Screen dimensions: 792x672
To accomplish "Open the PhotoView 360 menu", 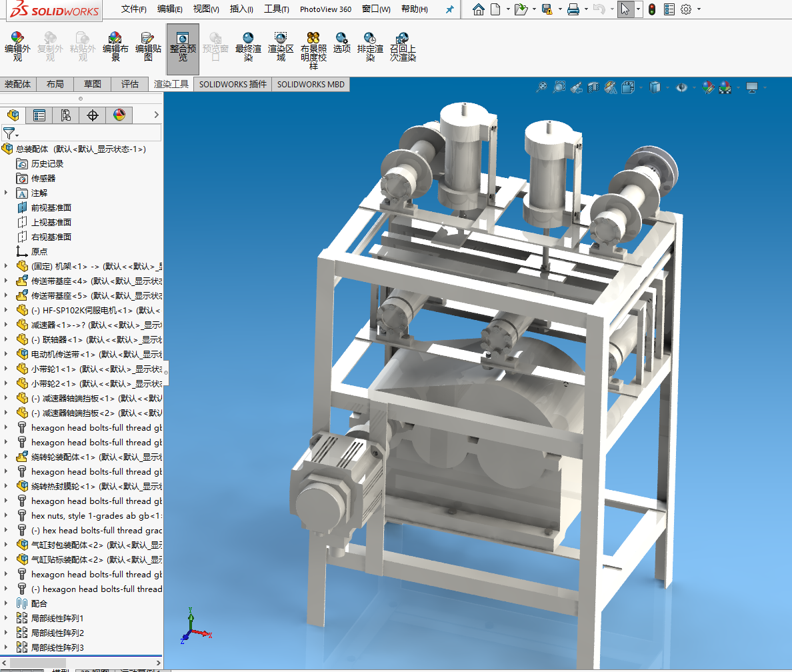I will tap(325, 9).
